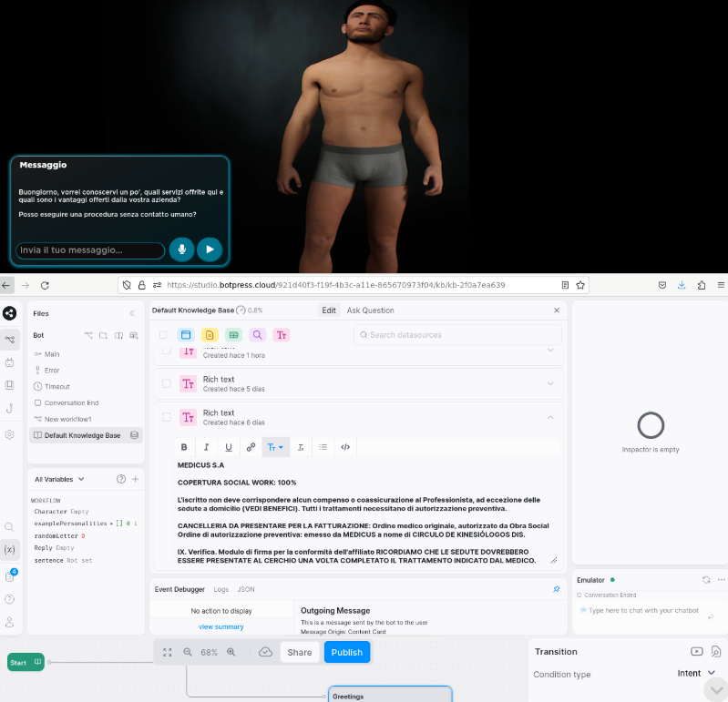Open the browser hamburger menu
This screenshot has height=702, width=728.
pos(721,285)
